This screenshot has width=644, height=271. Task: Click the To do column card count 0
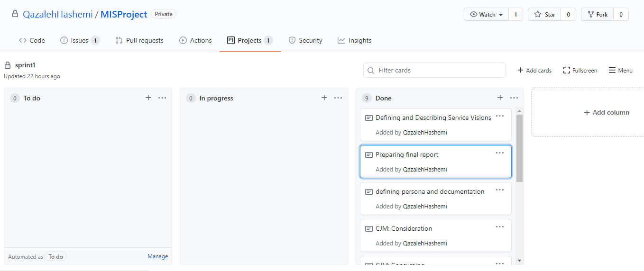tap(15, 98)
